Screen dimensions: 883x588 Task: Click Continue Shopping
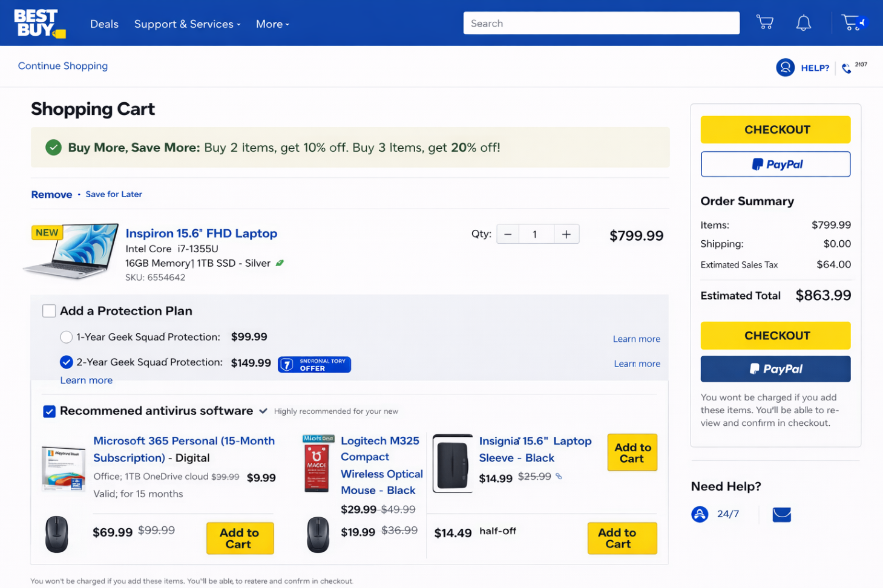pos(62,66)
